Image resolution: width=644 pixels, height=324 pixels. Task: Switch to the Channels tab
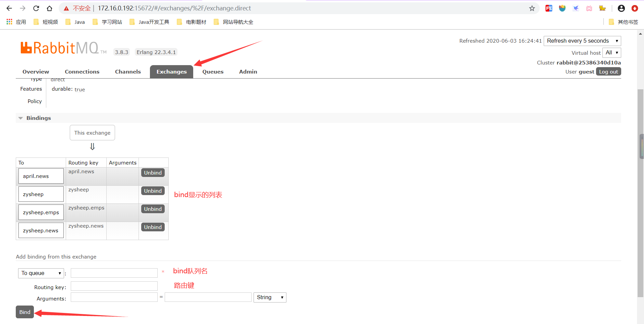click(x=128, y=72)
